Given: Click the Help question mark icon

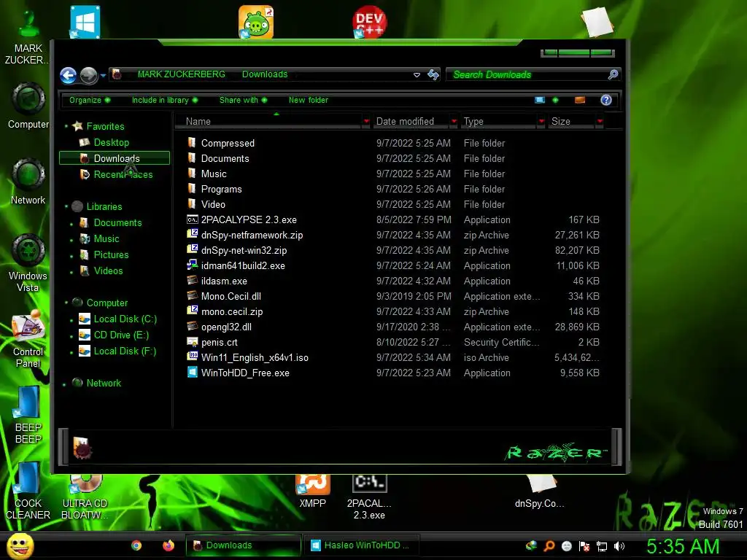Looking at the screenshot, I should [x=606, y=100].
